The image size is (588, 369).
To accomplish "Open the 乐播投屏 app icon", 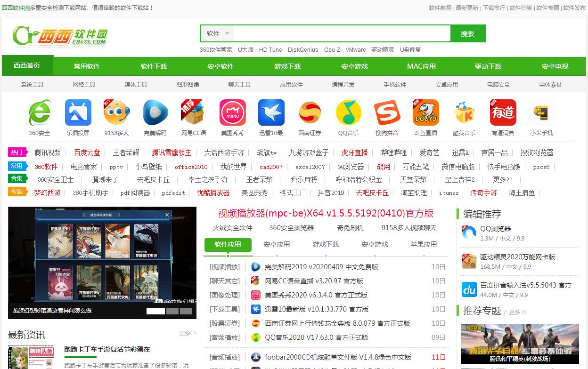I will 78,113.
